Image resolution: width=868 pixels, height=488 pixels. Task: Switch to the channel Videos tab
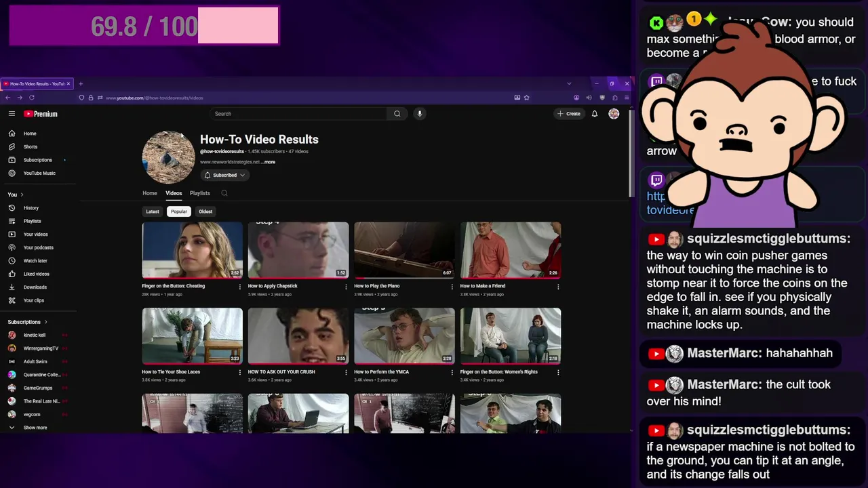coord(174,193)
